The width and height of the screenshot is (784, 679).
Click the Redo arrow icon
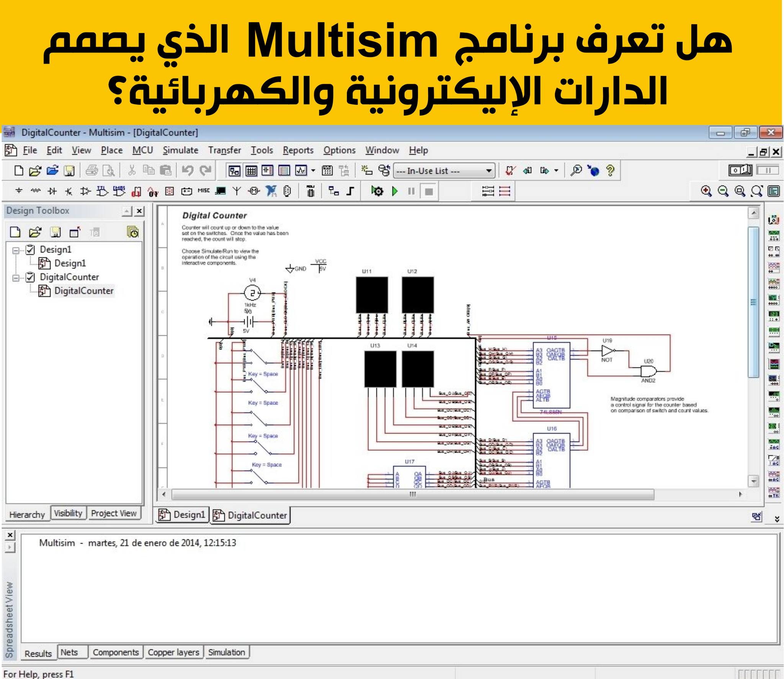pyautogui.click(x=206, y=171)
